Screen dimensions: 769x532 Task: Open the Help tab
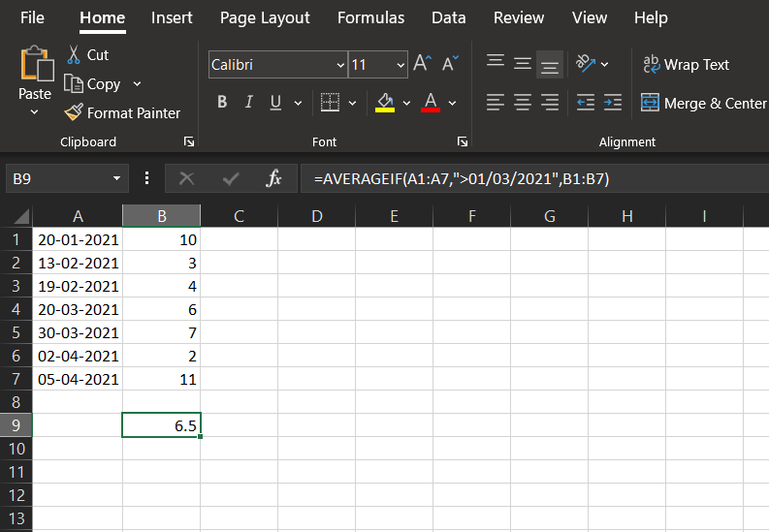[651, 17]
